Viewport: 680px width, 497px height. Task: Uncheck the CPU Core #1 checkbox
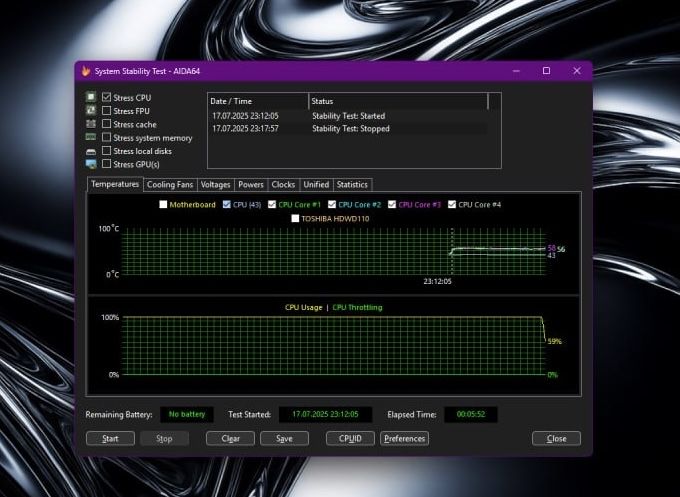(272, 204)
